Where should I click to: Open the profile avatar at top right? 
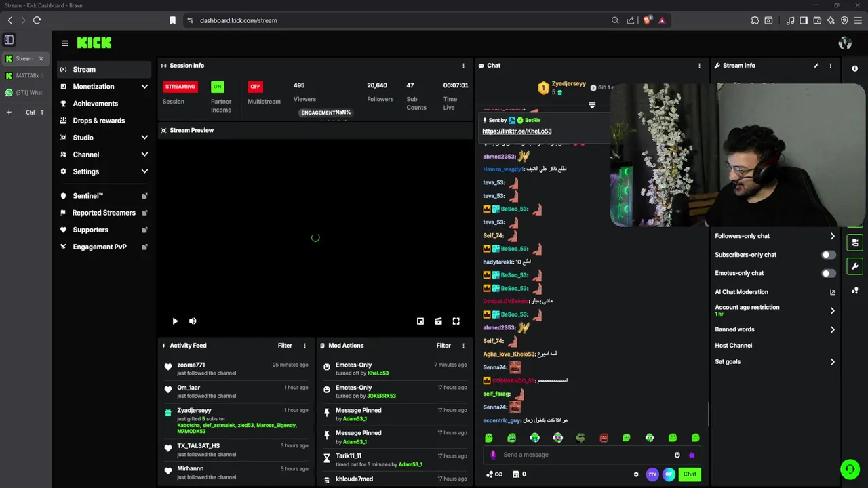(845, 43)
